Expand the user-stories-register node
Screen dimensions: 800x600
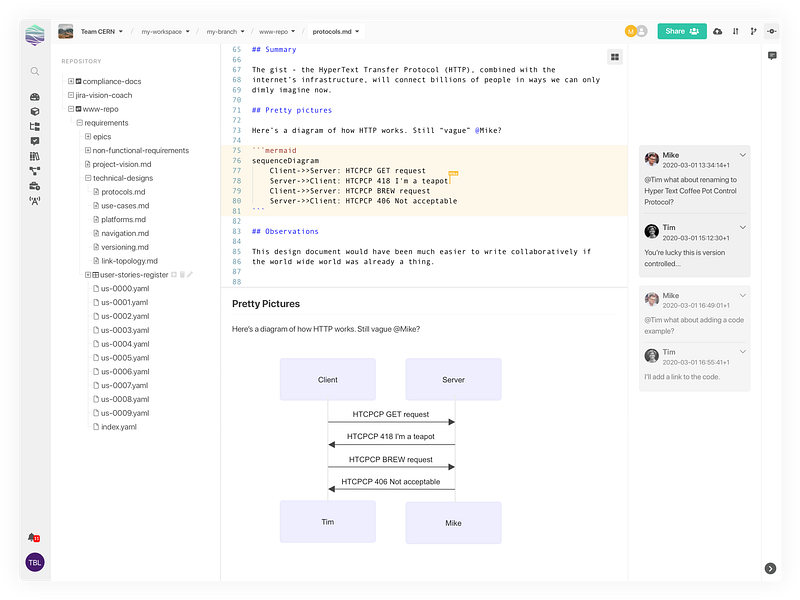pos(88,274)
